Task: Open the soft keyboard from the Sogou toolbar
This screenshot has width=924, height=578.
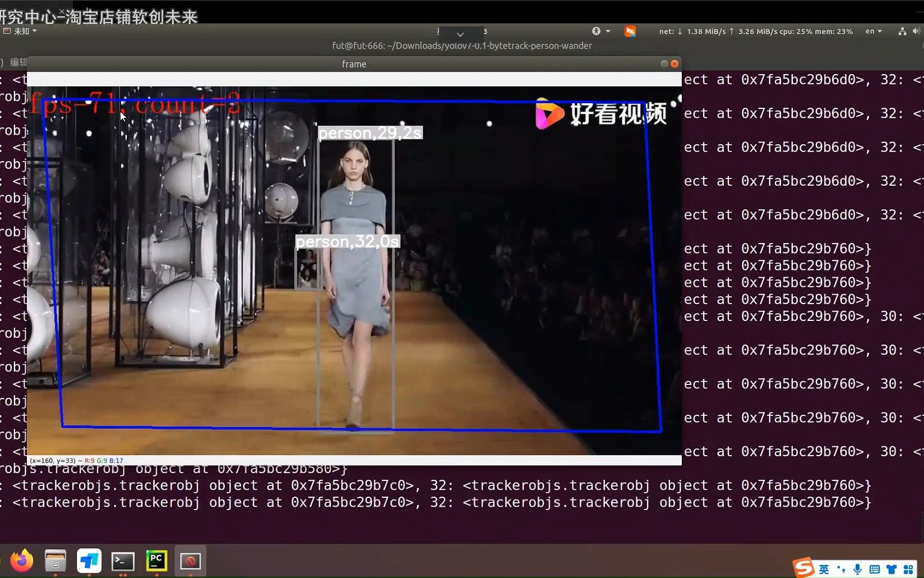Action: coord(875,569)
